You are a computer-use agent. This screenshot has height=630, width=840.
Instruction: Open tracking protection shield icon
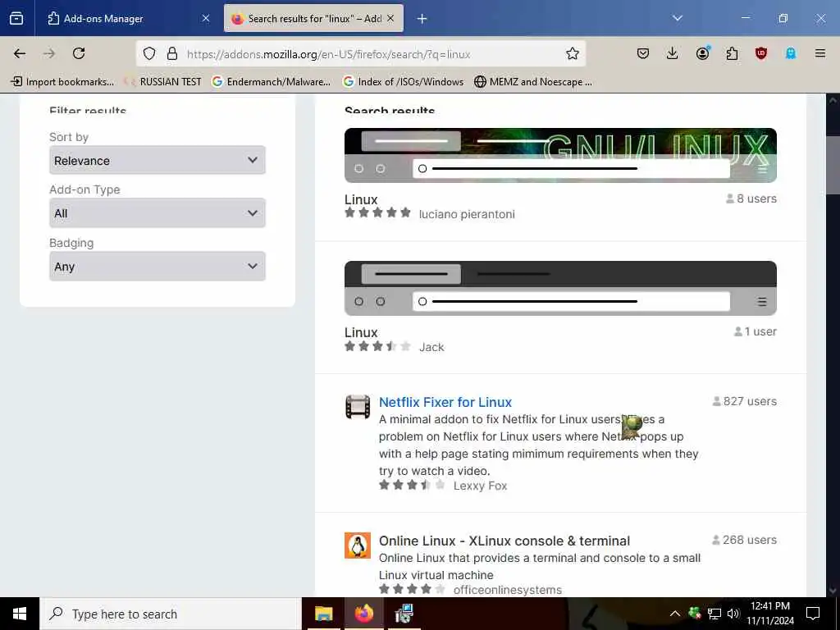149,53
